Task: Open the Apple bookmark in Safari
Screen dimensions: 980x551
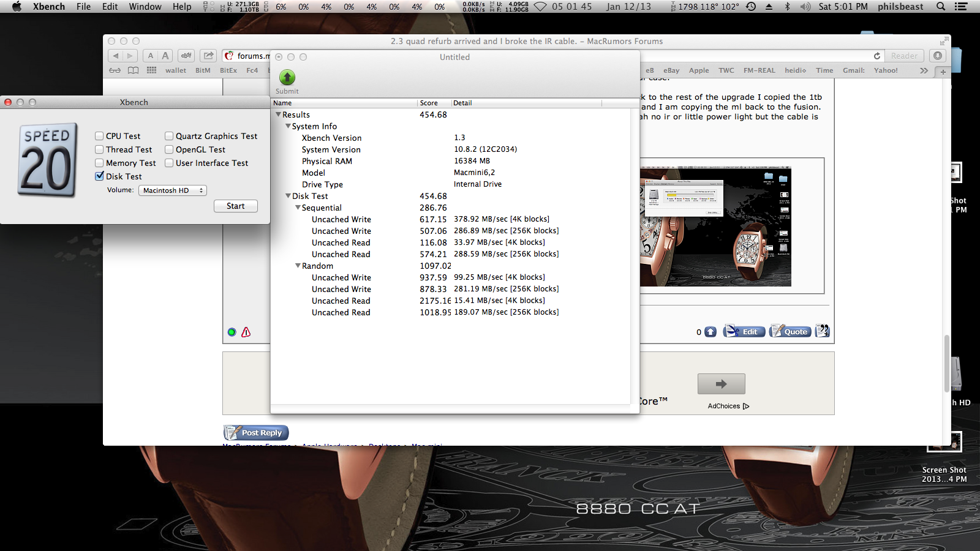Action: click(x=699, y=70)
